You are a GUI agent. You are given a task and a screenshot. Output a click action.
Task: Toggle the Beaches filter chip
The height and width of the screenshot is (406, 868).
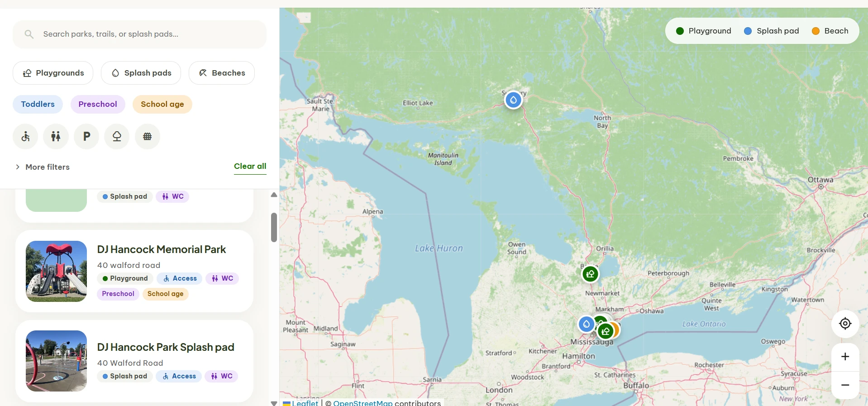coord(222,73)
